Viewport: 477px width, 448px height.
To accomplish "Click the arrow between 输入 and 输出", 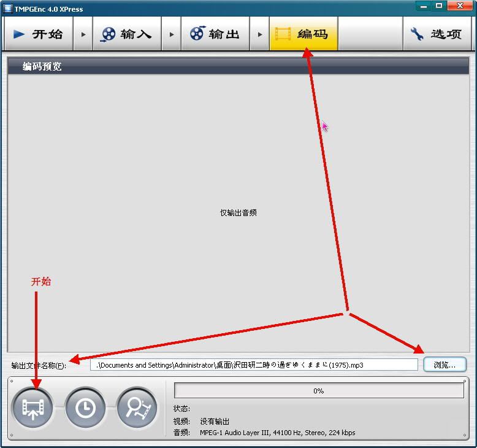I will pyautogui.click(x=172, y=34).
